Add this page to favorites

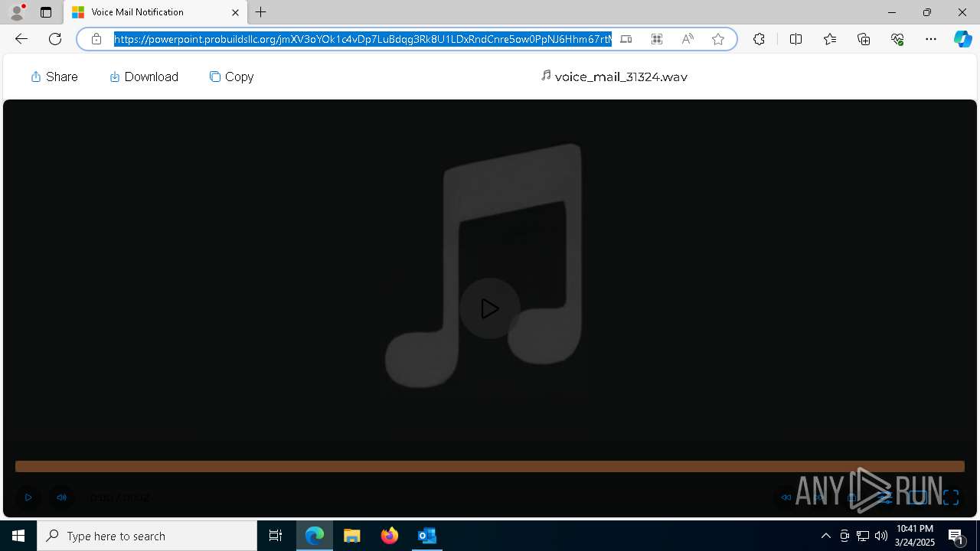(718, 39)
